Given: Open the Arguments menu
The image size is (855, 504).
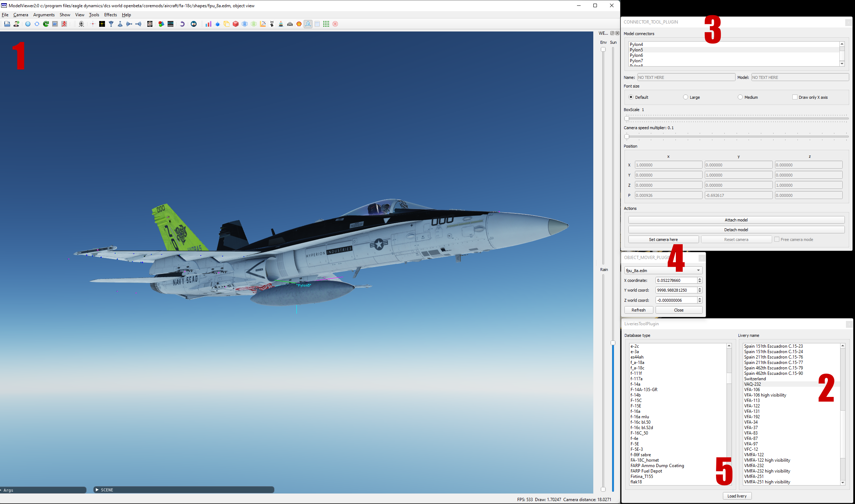Looking at the screenshot, I should (44, 15).
